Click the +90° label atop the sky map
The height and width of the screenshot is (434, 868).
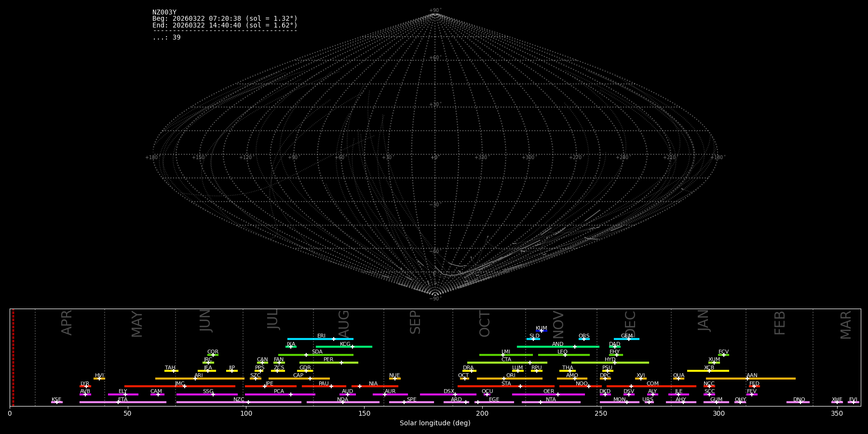tap(435, 11)
